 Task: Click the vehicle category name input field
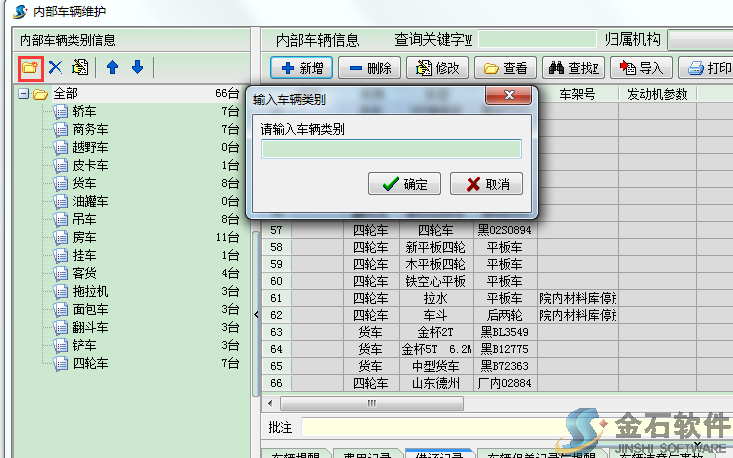click(x=391, y=149)
